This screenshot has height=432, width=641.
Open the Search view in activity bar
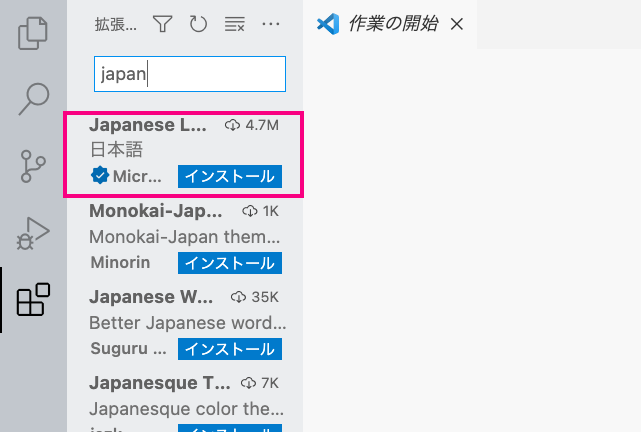coord(34,99)
